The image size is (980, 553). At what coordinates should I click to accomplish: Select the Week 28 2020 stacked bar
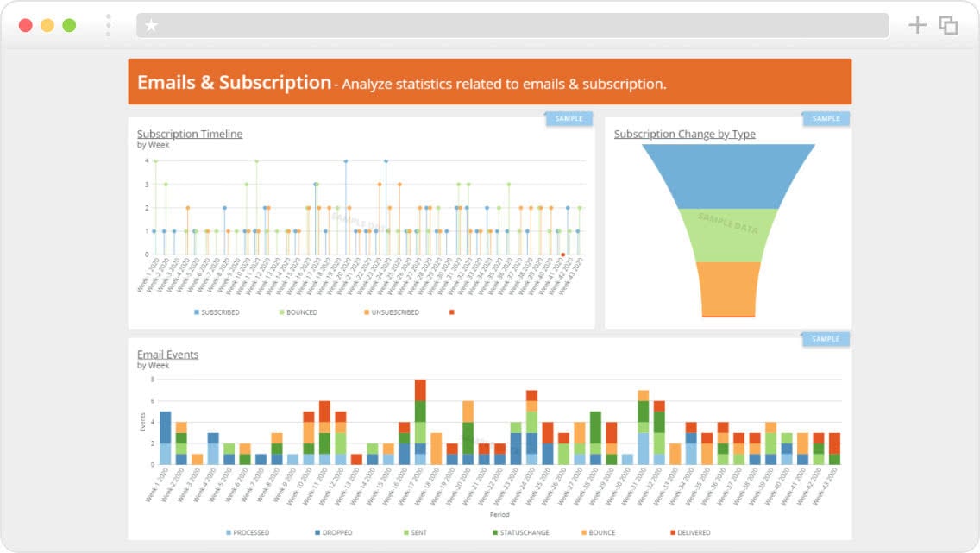[x=595, y=438]
